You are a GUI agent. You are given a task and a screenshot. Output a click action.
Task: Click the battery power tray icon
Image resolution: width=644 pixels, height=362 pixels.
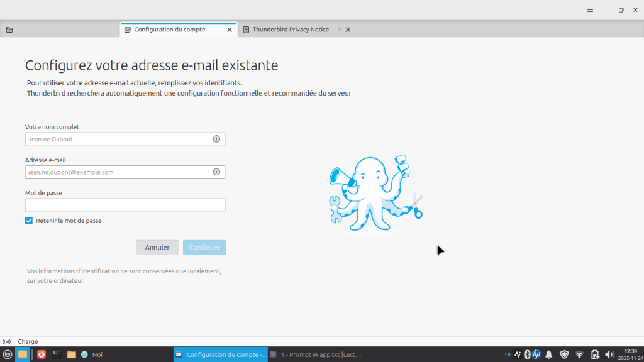[x=595, y=354]
